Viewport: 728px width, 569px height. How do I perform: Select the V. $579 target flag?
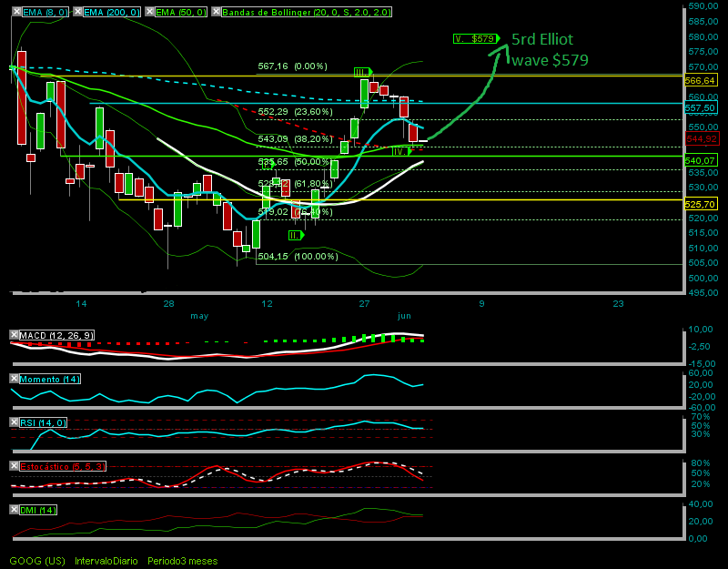(476, 38)
